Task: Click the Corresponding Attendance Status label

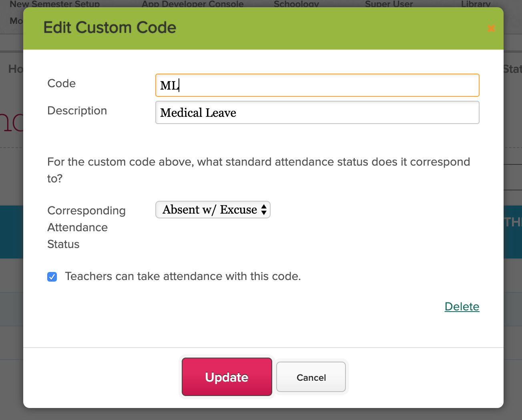Action: point(86,227)
